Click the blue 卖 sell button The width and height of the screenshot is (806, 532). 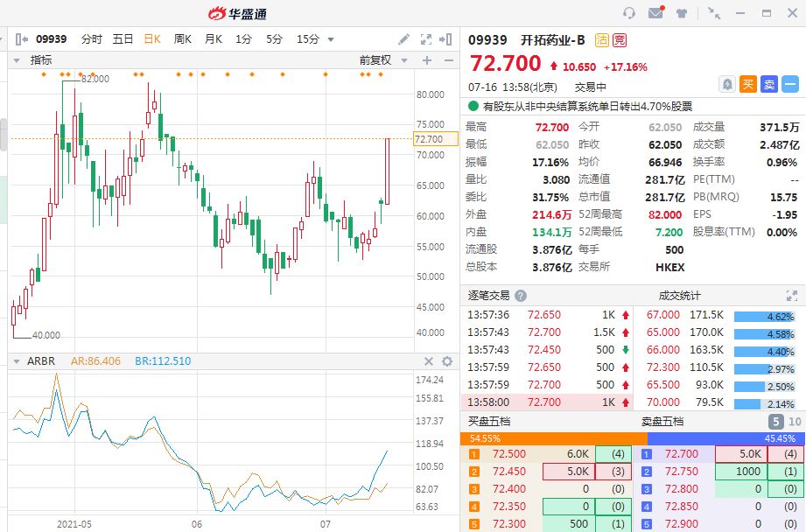[x=768, y=84]
